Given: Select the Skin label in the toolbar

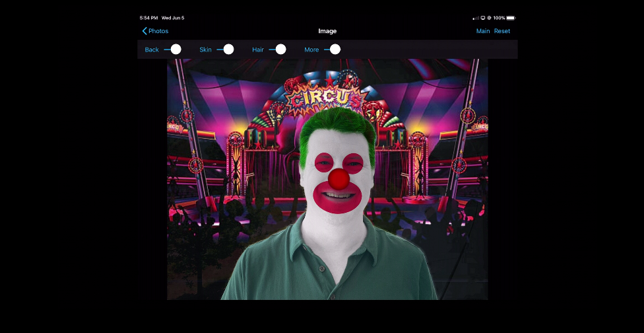Looking at the screenshot, I should [x=205, y=50].
